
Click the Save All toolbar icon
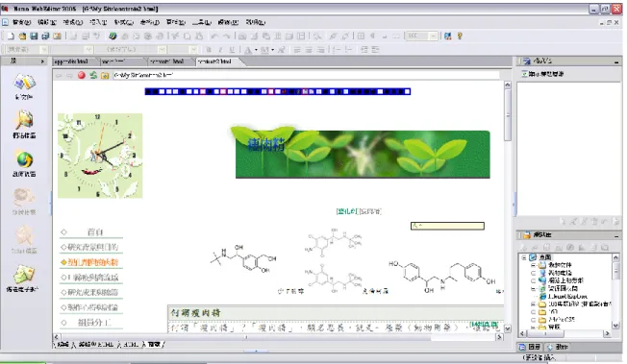45,36
